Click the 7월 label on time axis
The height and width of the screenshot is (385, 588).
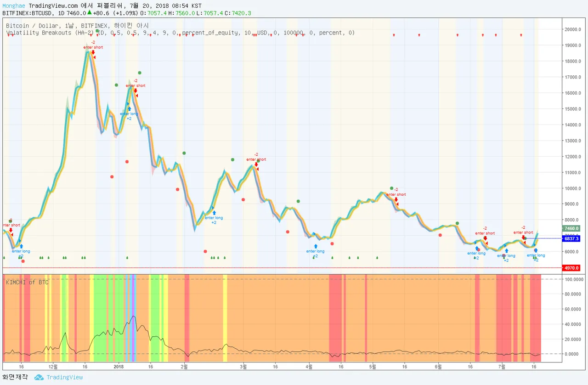coord(502,367)
